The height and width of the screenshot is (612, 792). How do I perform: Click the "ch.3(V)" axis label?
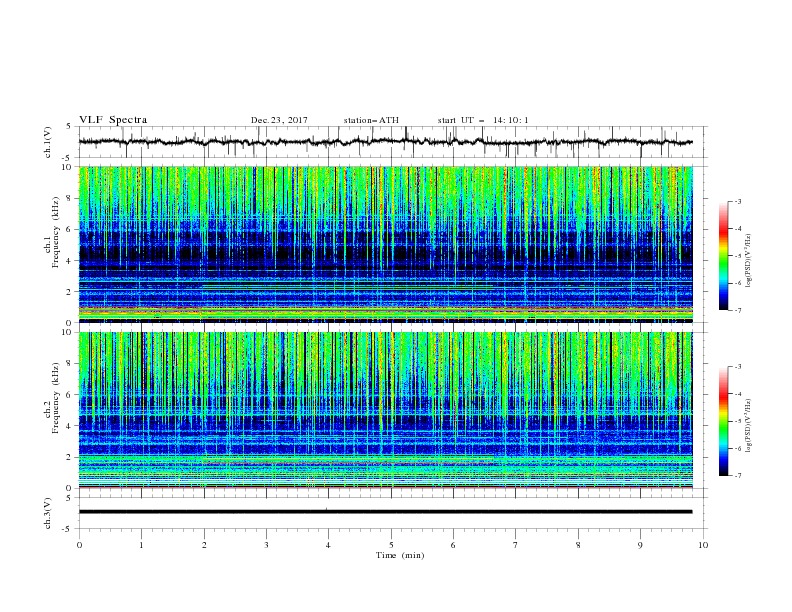point(48,513)
